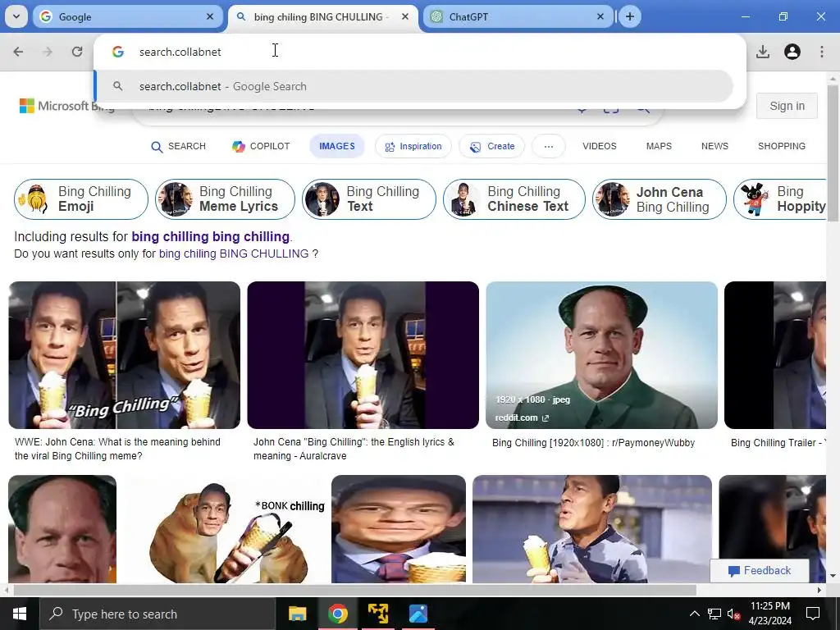
Task: Open the Chrome three-dot menu
Action: (x=822, y=52)
